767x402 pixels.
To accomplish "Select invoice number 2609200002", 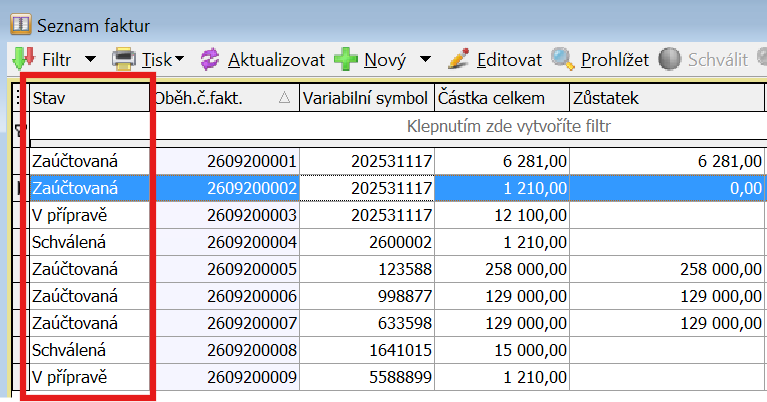I will coord(252,188).
